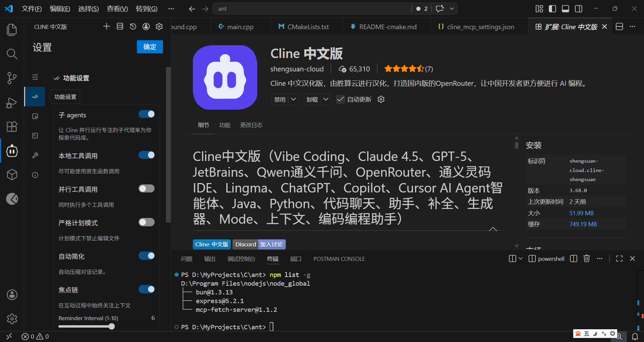Open Source Control view
Image resolution: width=644 pixels, height=342 pixels.
tap(12, 78)
